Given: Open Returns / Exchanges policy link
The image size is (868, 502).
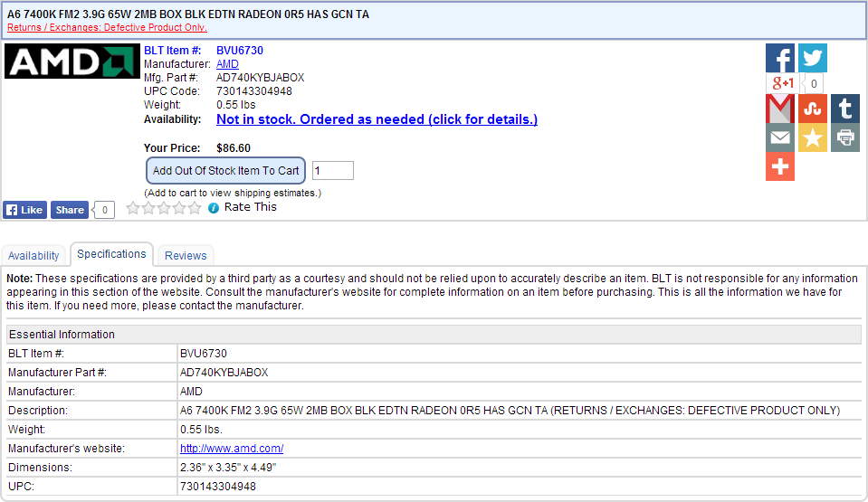Looking at the screenshot, I should pyautogui.click(x=107, y=28).
